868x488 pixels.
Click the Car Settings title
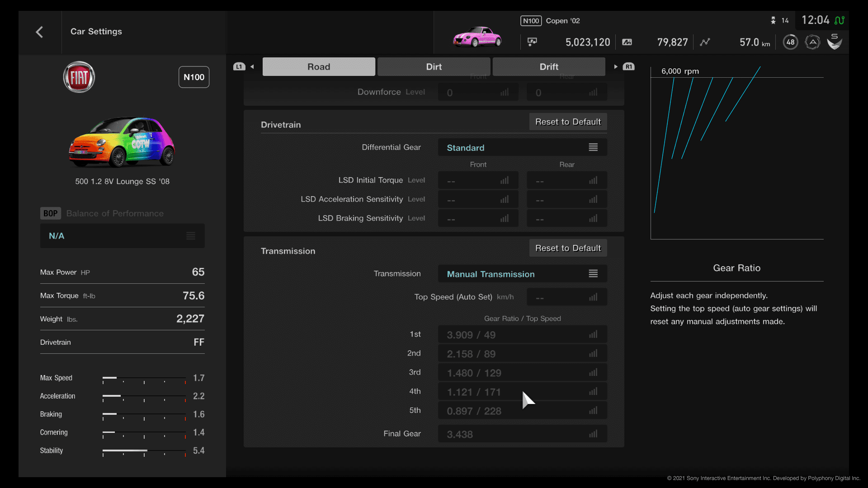coord(96,32)
